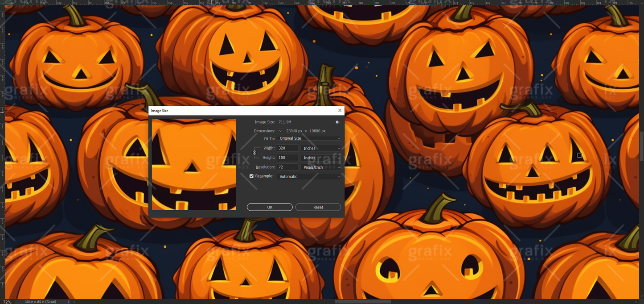Open the Height units dropdown
Image resolution: width=644 pixels, height=304 pixels.
pos(321,158)
